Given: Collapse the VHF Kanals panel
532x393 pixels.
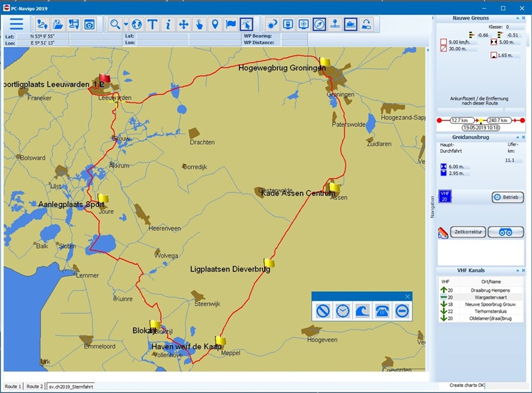Looking at the screenshot, I should [518, 270].
